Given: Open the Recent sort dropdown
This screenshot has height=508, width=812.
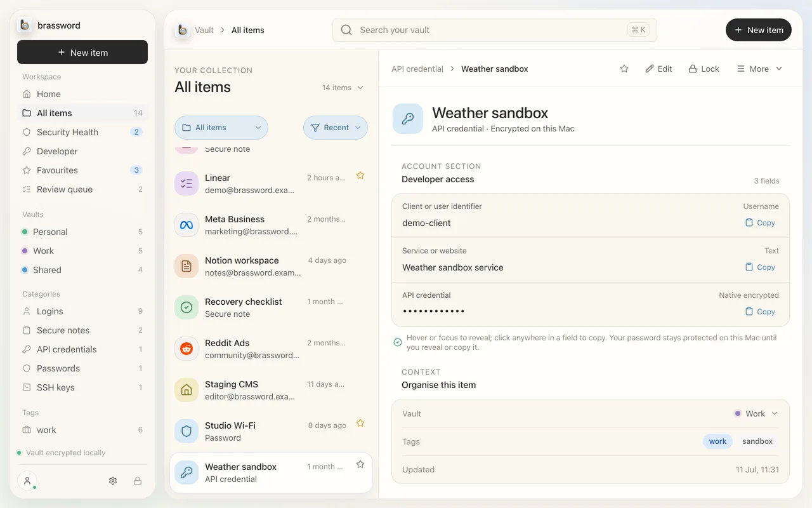Looking at the screenshot, I should pyautogui.click(x=336, y=128).
